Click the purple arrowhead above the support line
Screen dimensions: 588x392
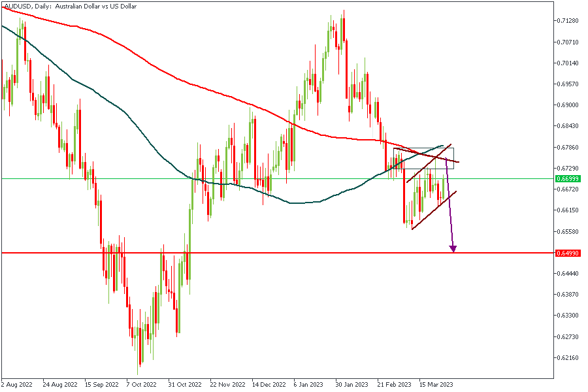[453, 248]
